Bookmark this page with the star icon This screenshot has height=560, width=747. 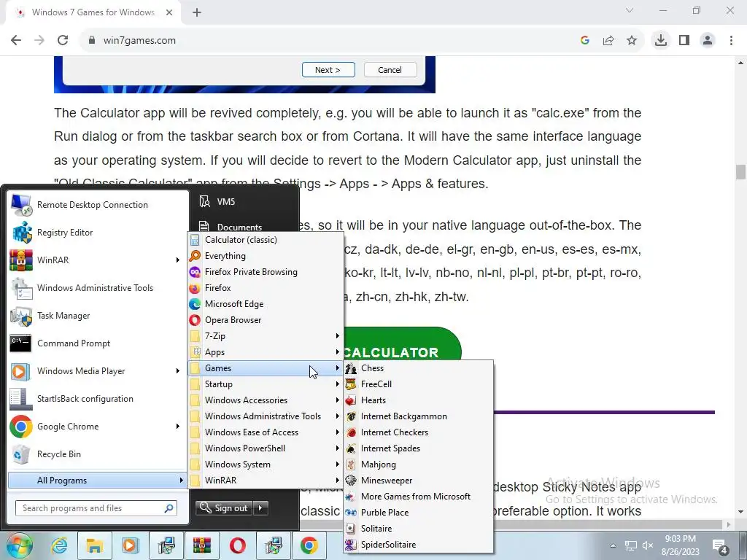[632, 41]
